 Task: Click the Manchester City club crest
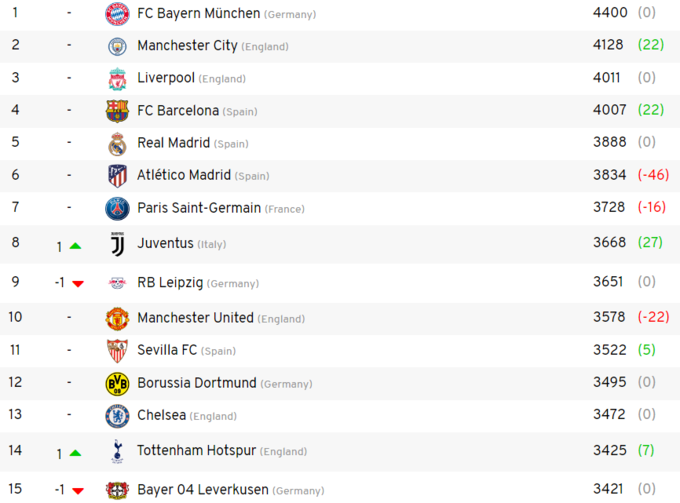pos(117,46)
